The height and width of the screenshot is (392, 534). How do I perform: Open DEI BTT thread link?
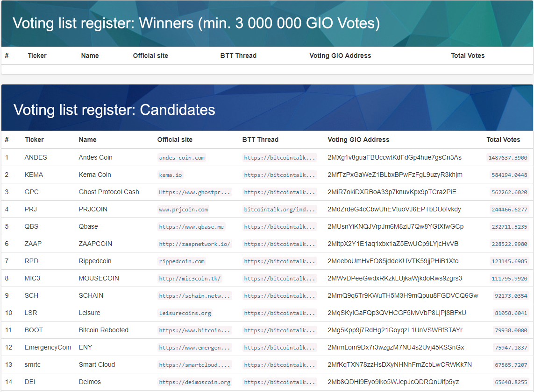[279, 382]
